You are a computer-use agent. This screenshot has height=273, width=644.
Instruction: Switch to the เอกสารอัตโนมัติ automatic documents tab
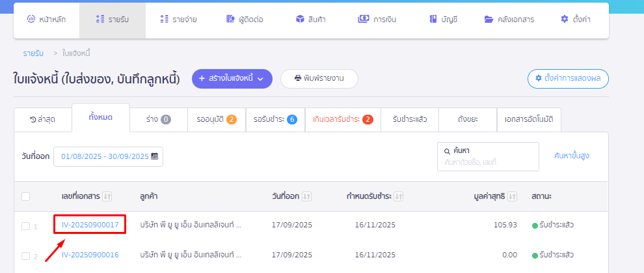click(529, 120)
